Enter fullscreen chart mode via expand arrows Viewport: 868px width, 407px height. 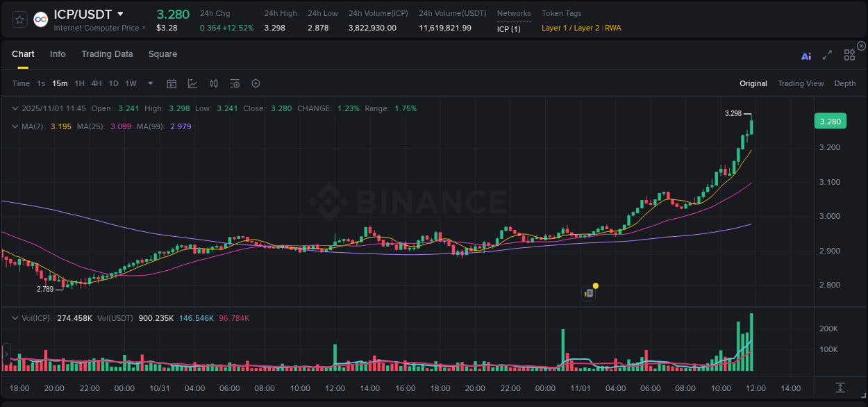[x=827, y=54]
